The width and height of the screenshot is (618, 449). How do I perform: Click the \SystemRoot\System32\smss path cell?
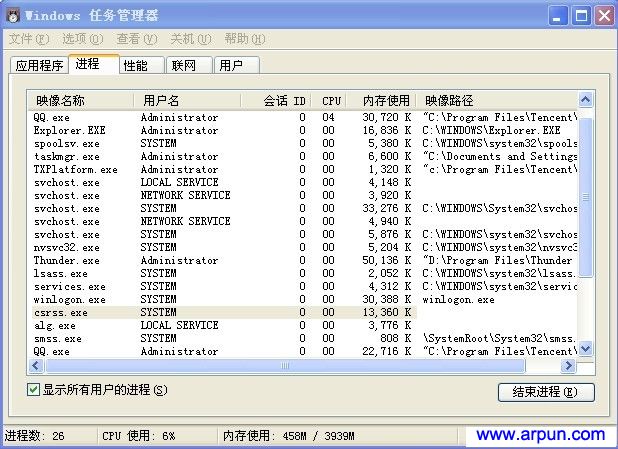coord(500,339)
